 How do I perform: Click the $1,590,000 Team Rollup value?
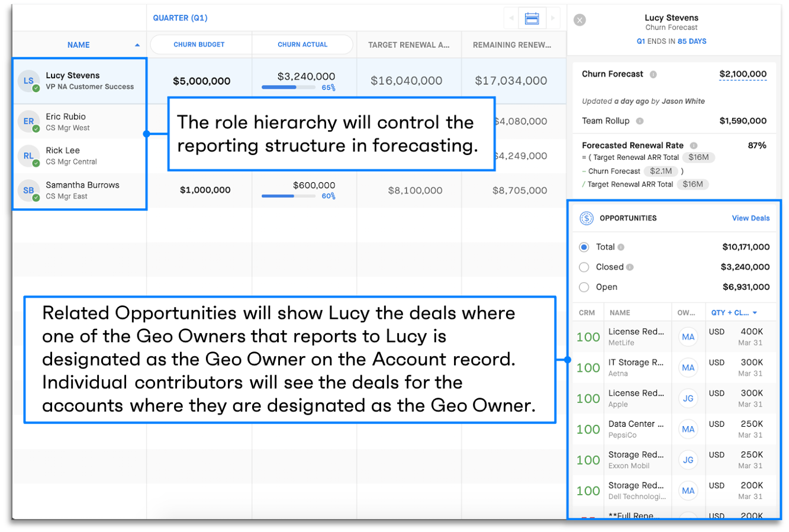(743, 121)
